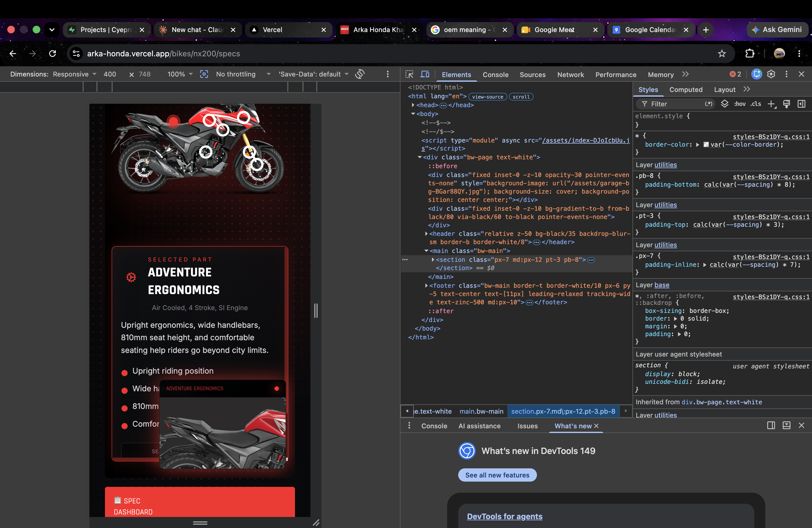Open the 'Save-Data': default dropdown

click(313, 74)
